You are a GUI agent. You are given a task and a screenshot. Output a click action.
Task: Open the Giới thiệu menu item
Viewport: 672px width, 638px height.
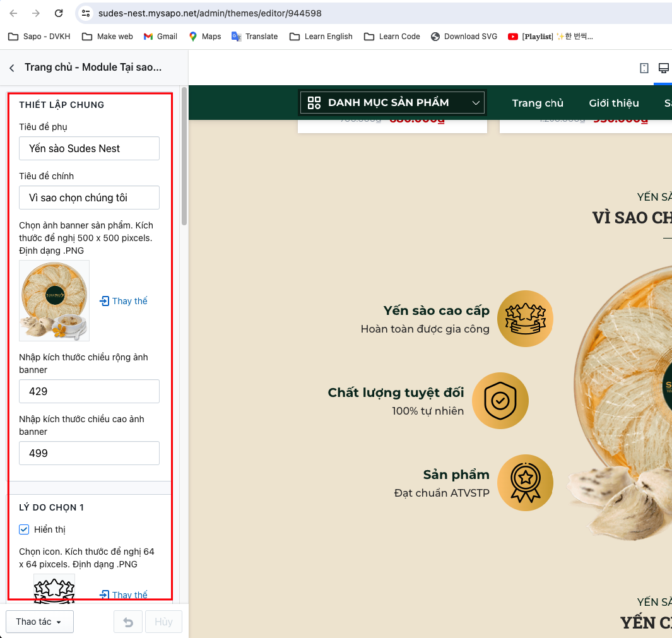(x=614, y=103)
